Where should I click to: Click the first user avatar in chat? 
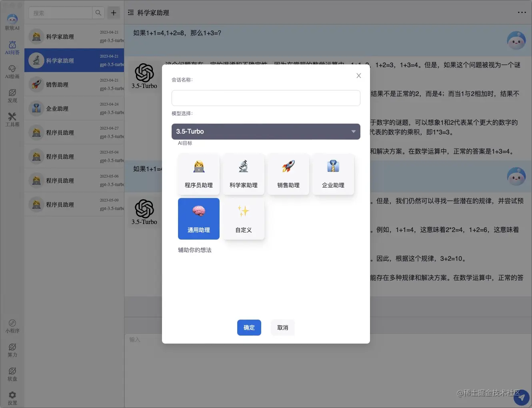516,40
